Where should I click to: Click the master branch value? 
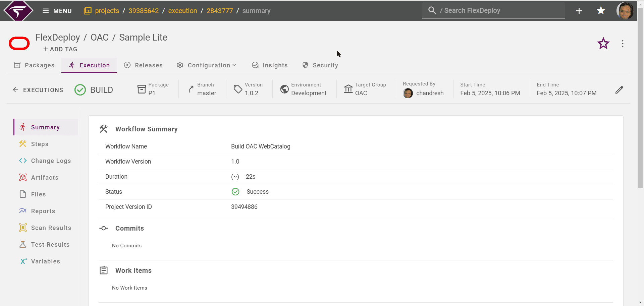click(207, 93)
